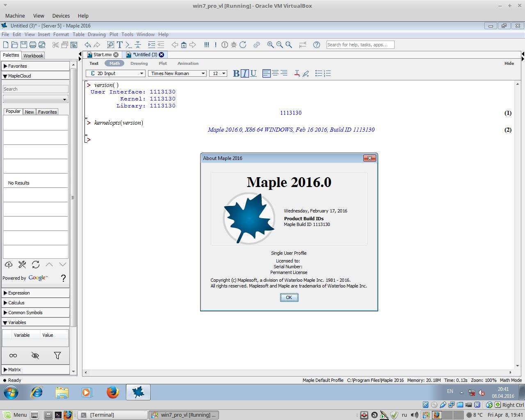The width and height of the screenshot is (525, 420).
Task: Open the Times New Roman font dropdown
Action: pyautogui.click(x=178, y=73)
